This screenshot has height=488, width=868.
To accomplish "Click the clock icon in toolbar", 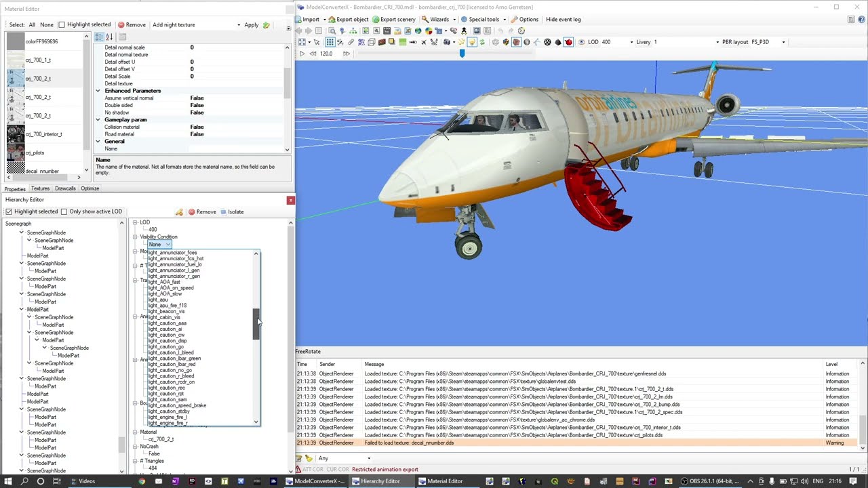I will [x=521, y=30].
